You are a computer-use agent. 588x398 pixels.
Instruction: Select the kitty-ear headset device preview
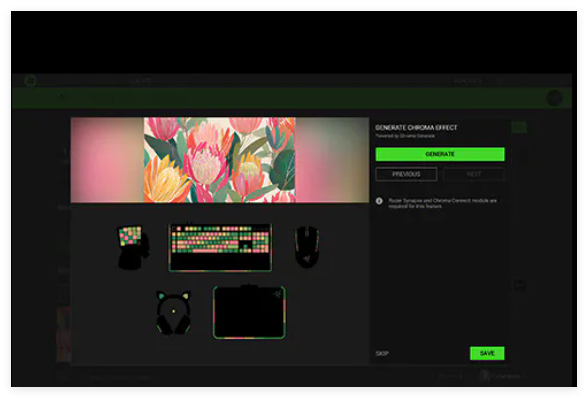(173, 313)
